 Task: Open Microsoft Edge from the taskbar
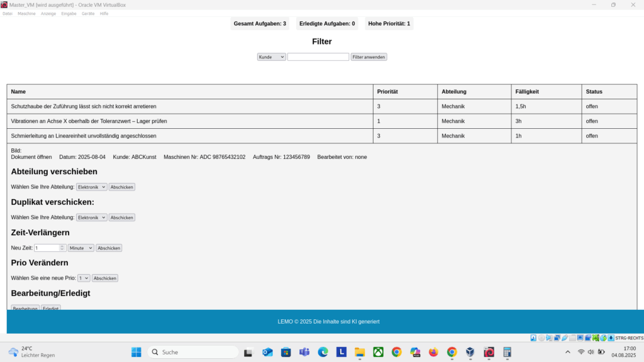(323, 352)
